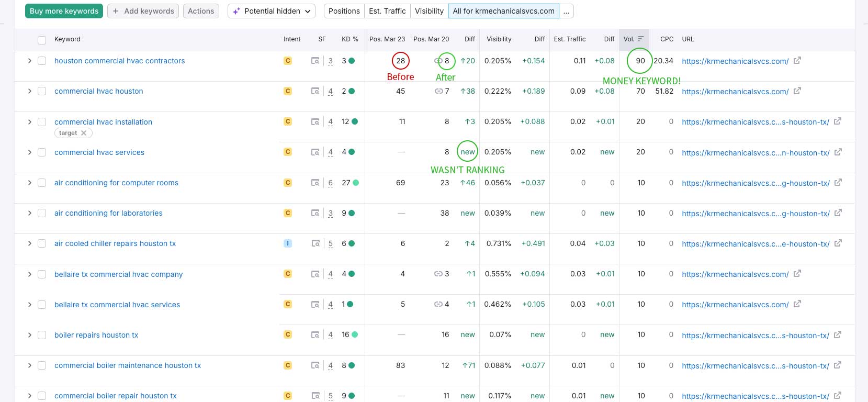Switch to the Positions tab
Viewport: 868px width, 402px height.
pos(344,11)
